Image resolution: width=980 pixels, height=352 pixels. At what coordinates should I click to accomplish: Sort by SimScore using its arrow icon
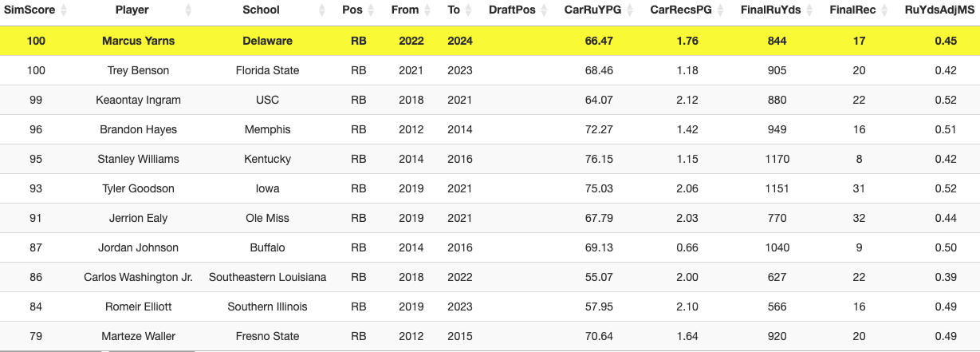64,10
